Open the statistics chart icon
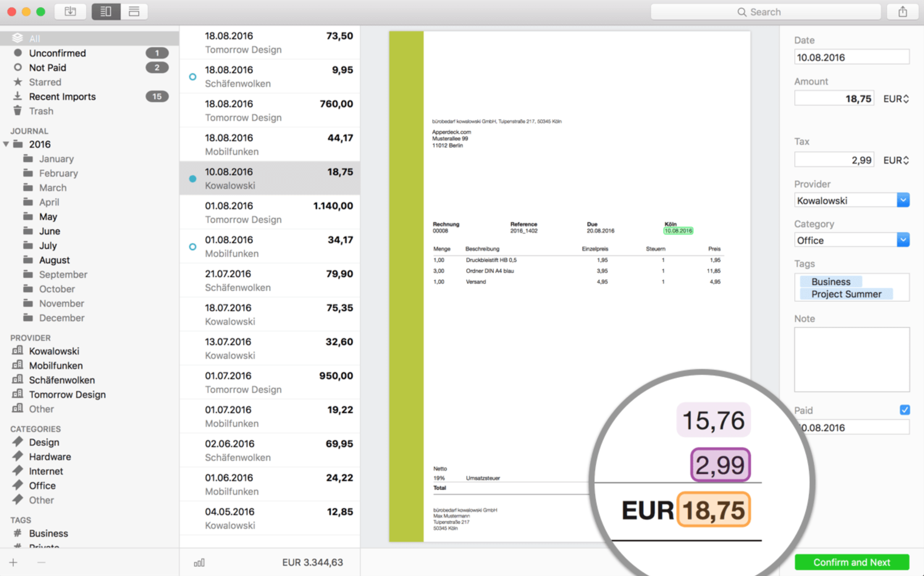The height and width of the screenshot is (576, 924). 199,562
